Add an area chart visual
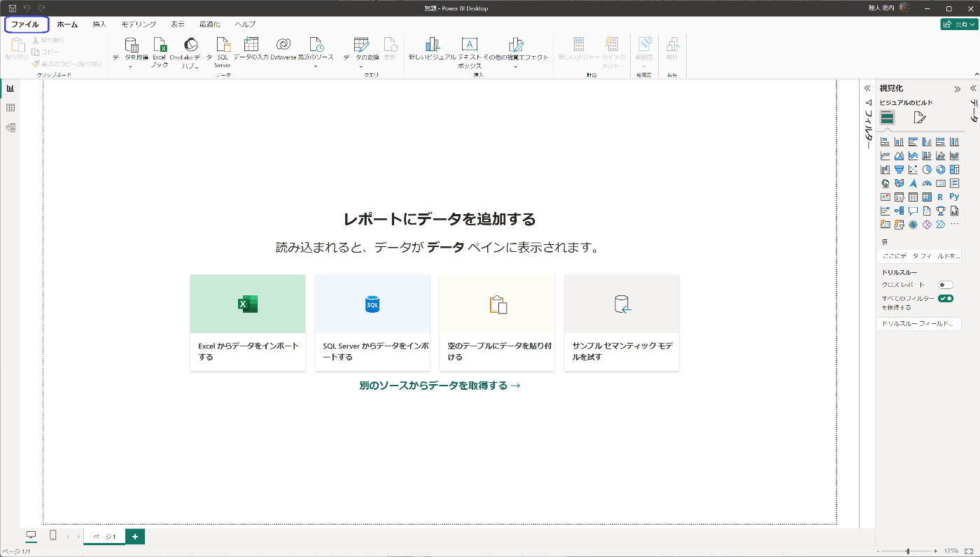The width and height of the screenshot is (980, 557). click(899, 155)
